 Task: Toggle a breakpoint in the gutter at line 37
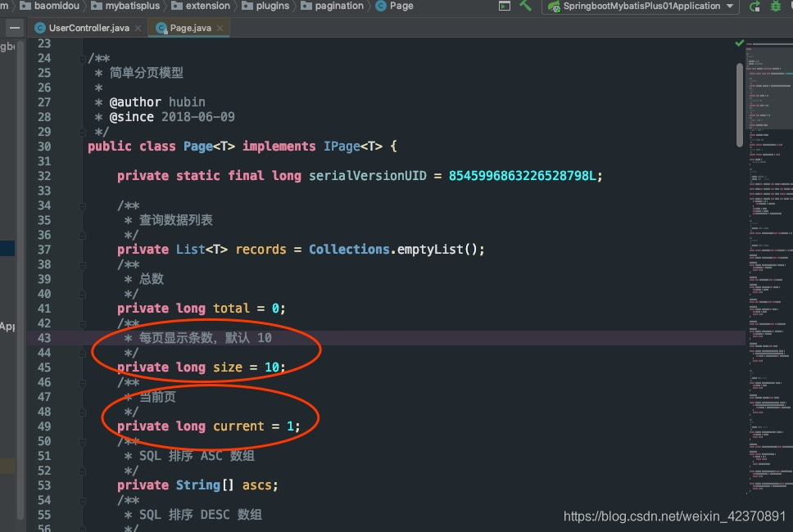point(72,249)
